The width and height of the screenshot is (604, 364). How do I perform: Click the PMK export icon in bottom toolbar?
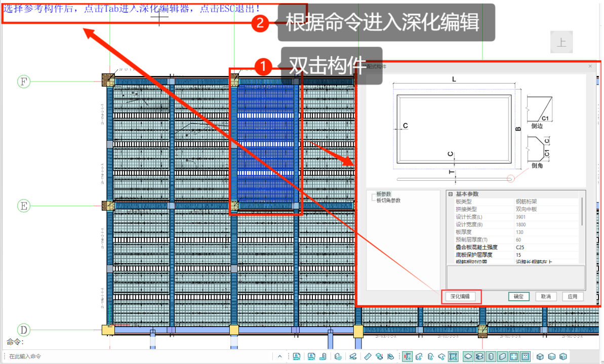point(297,357)
